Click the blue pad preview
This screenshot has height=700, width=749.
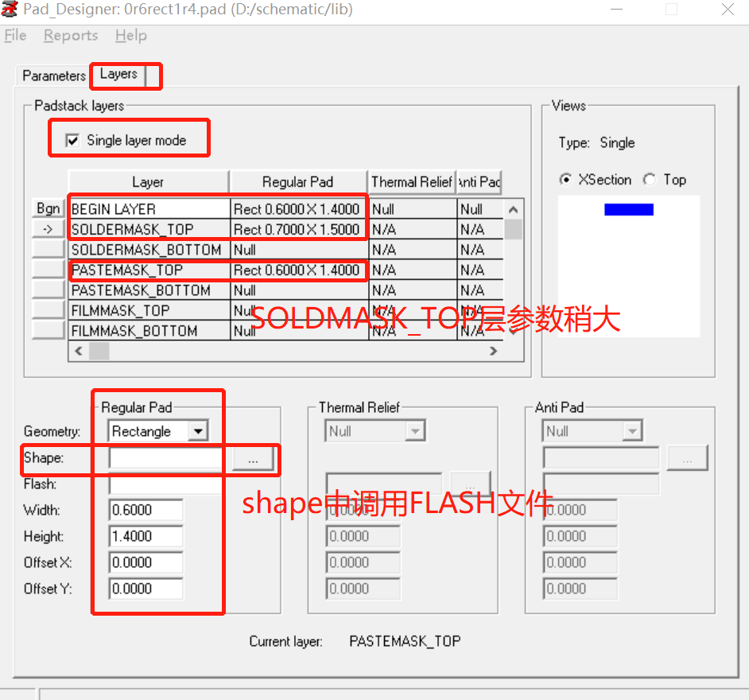[x=629, y=209]
